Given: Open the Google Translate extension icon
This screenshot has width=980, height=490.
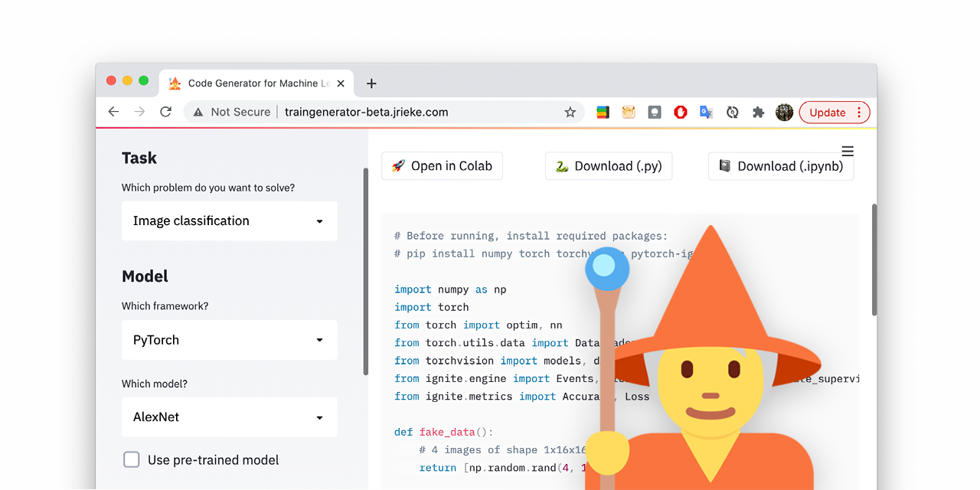Looking at the screenshot, I should [706, 113].
